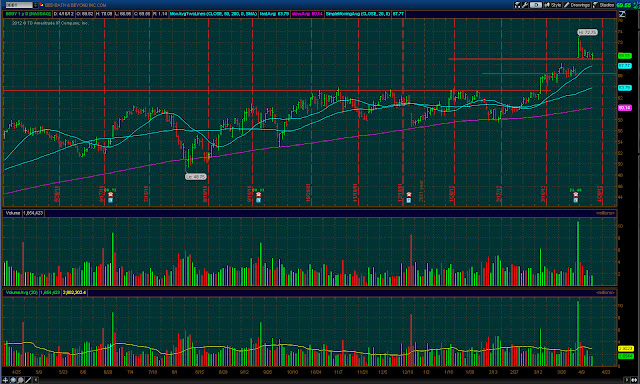Click the earnings phone icon near 9/16
This screenshot has height=384, width=640.
pos(258,195)
